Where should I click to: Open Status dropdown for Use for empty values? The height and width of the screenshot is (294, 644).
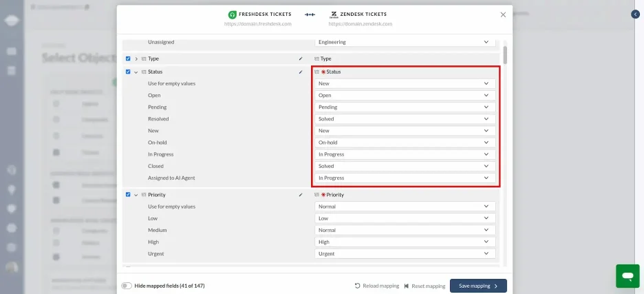405,83
